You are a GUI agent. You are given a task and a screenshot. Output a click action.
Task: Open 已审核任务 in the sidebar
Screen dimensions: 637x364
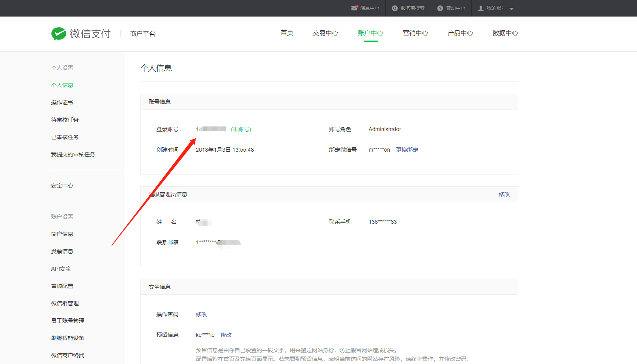(65, 137)
